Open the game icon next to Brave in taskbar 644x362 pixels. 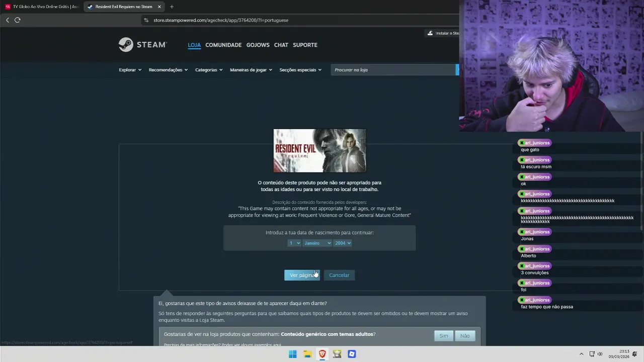(x=337, y=354)
